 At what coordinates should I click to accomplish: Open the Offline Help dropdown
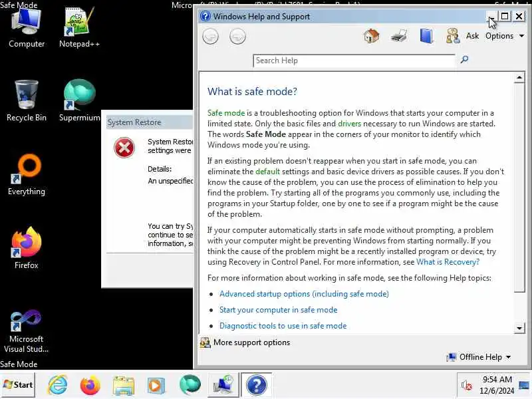click(x=479, y=357)
